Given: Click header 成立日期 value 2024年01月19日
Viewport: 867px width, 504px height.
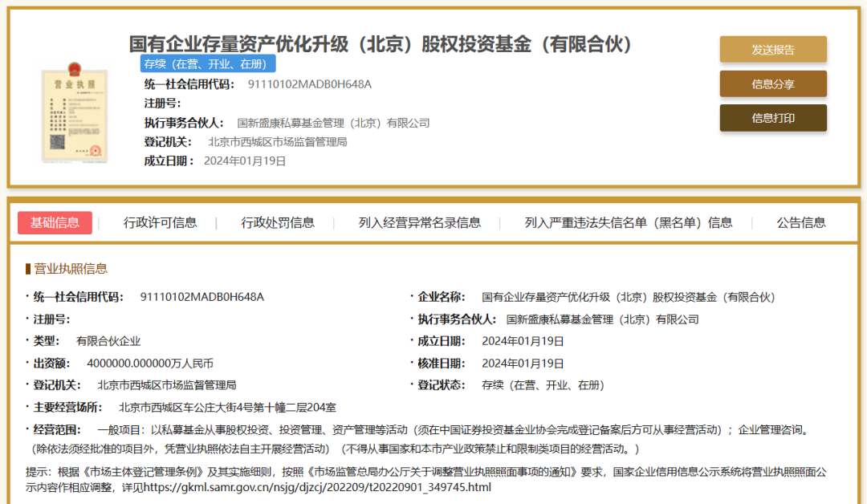Looking at the screenshot, I should tap(245, 161).
